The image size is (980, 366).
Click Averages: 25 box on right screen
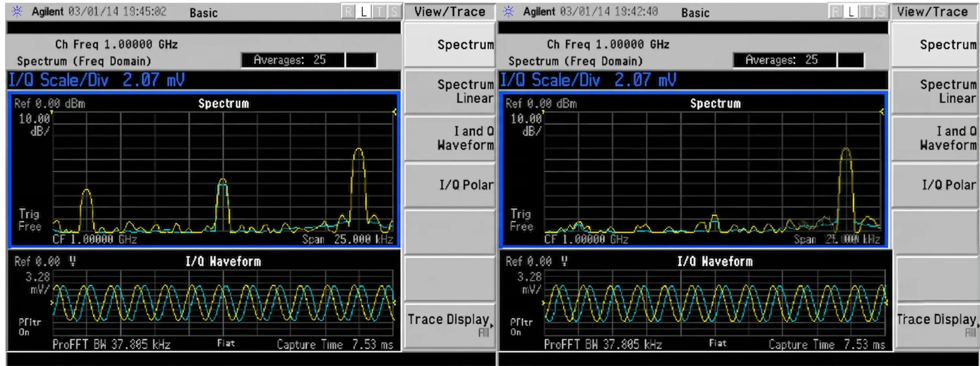click(784, 60)
